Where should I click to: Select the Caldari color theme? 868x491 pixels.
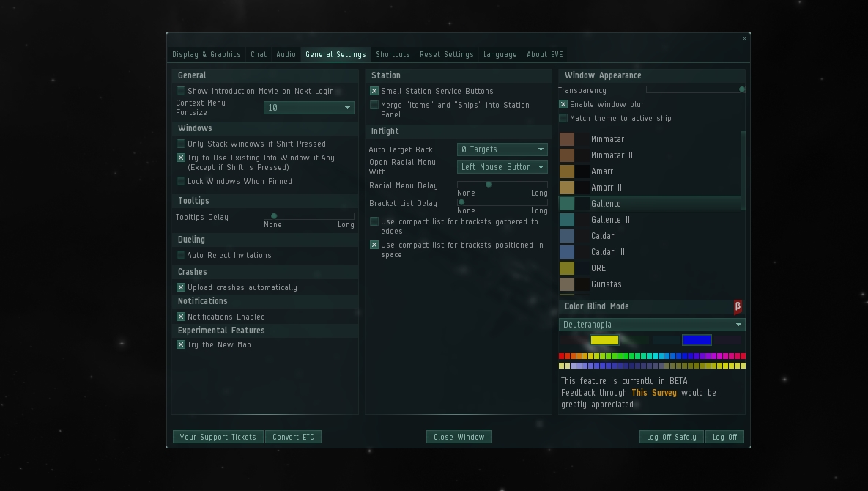point(649,236)
